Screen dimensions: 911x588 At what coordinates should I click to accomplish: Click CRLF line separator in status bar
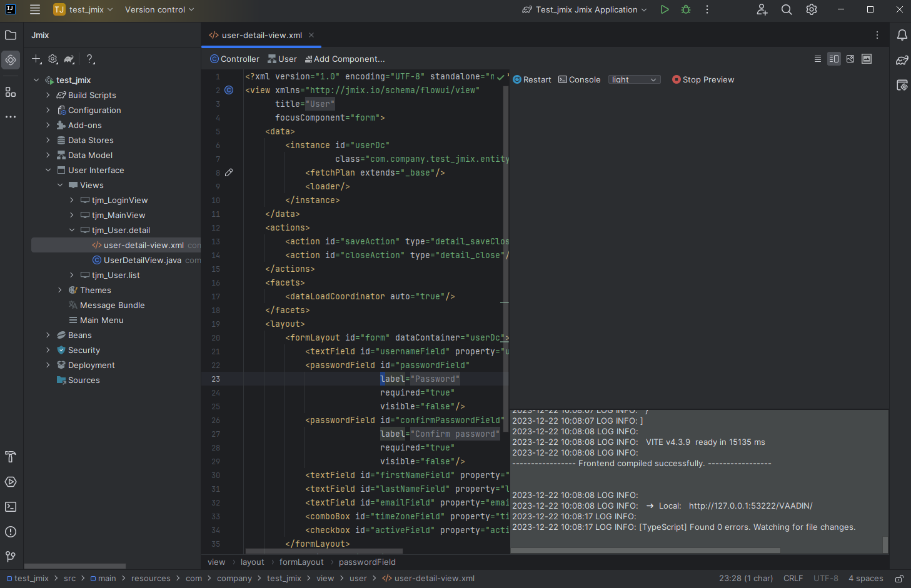[793, 579]
